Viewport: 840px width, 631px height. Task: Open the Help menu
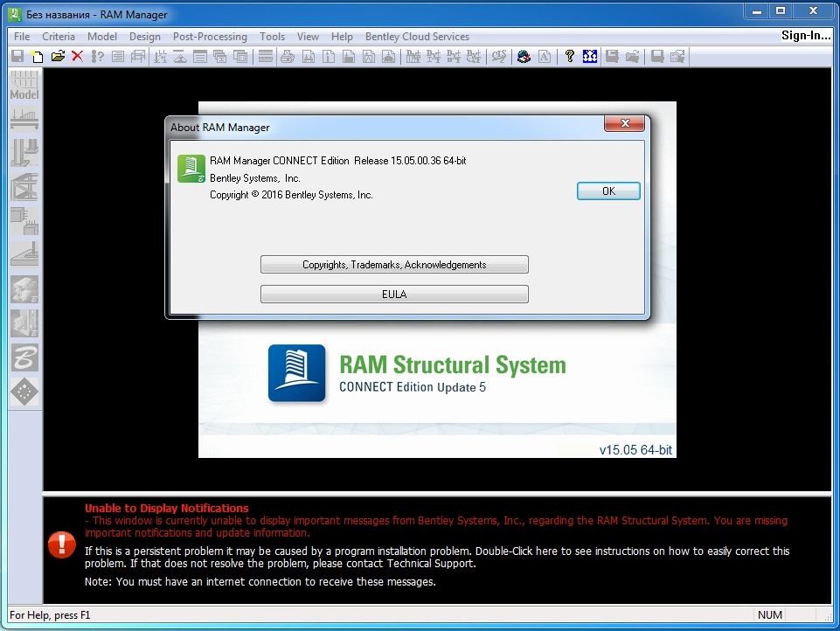[342, 37]
